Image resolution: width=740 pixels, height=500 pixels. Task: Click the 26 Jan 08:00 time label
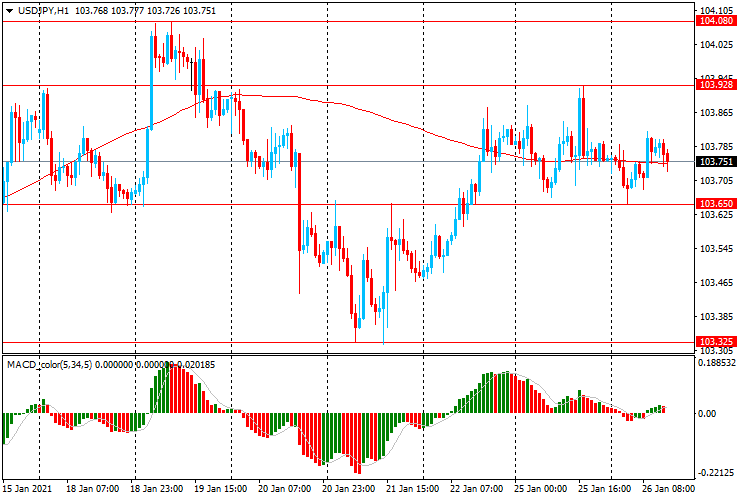668,489
